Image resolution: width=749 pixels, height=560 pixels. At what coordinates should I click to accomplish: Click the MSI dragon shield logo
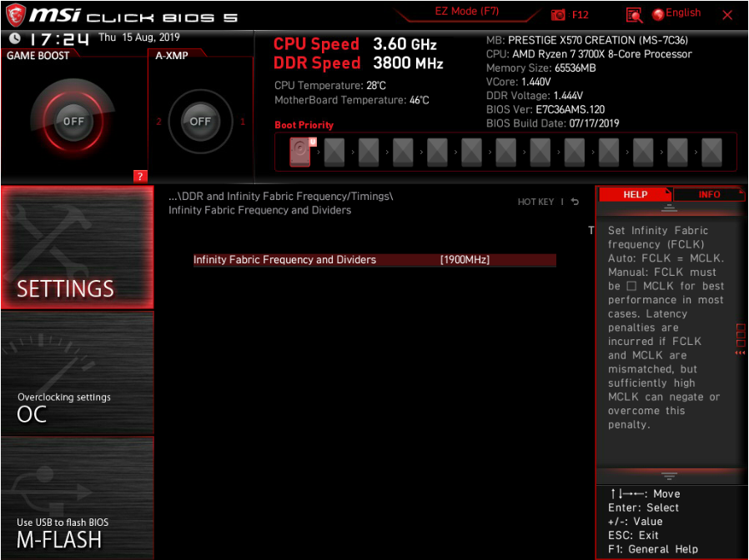15,15
